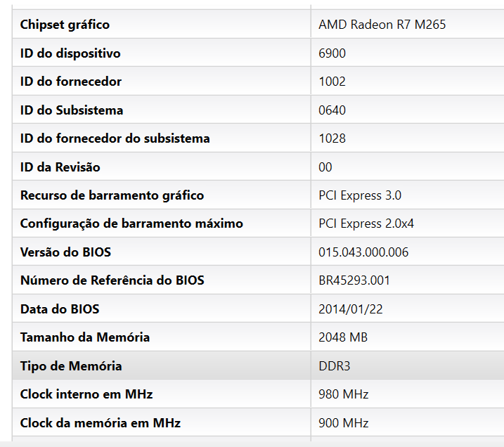Select subsystem vendor ID value 1028
The width and height of the screenshot is (504, 447).
coord(332,138)
